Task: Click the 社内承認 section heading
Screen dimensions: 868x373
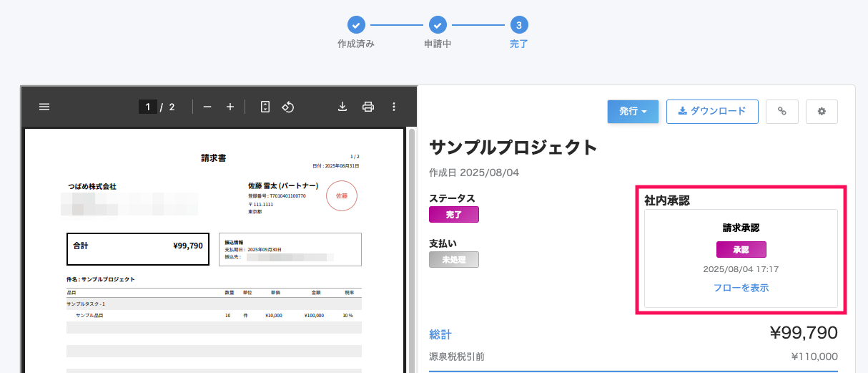Action: coord(667,200)
